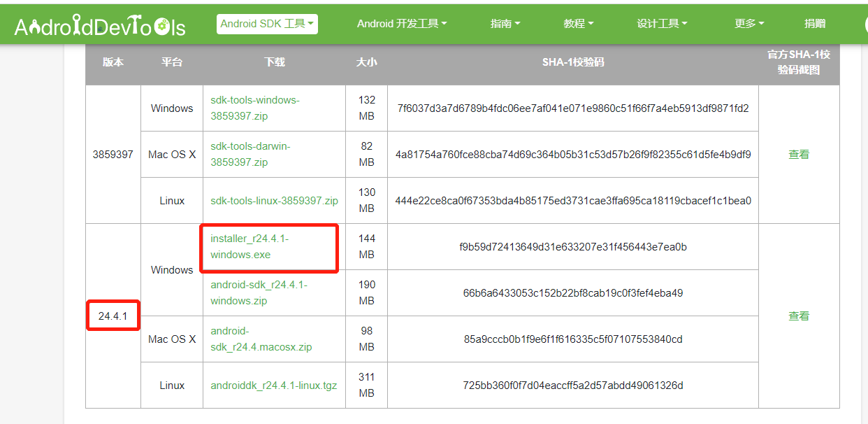Download sdk-tools-linux-3859397.zip
868x424 pixels.
click(274, 201)
